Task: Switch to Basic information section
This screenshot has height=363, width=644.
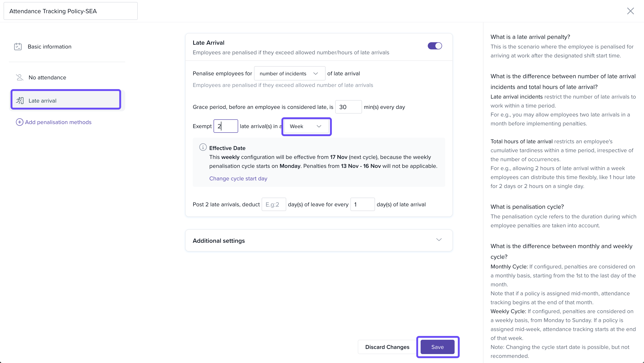Action: coord(49,47)
